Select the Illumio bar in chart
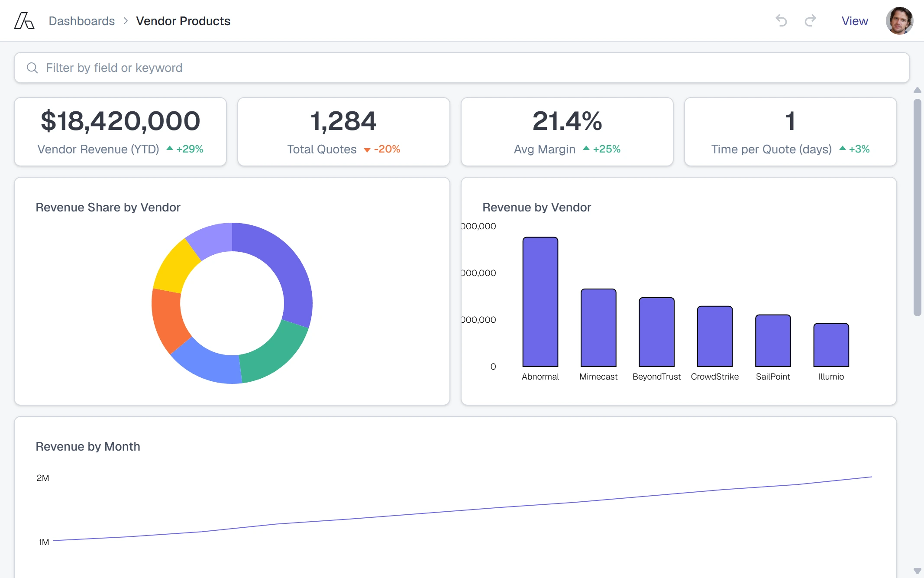This screenshot has height=578, width=924. coord(831,345)
